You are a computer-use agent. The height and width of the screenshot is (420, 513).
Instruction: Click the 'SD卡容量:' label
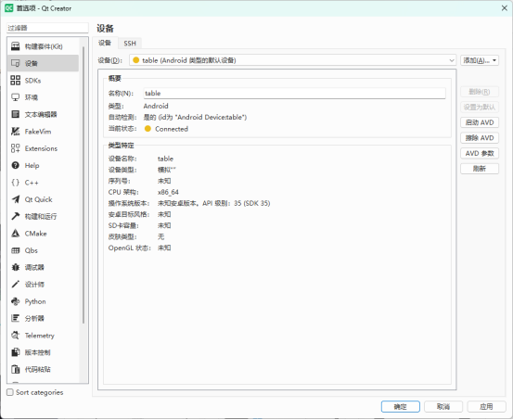pos(123,225)
